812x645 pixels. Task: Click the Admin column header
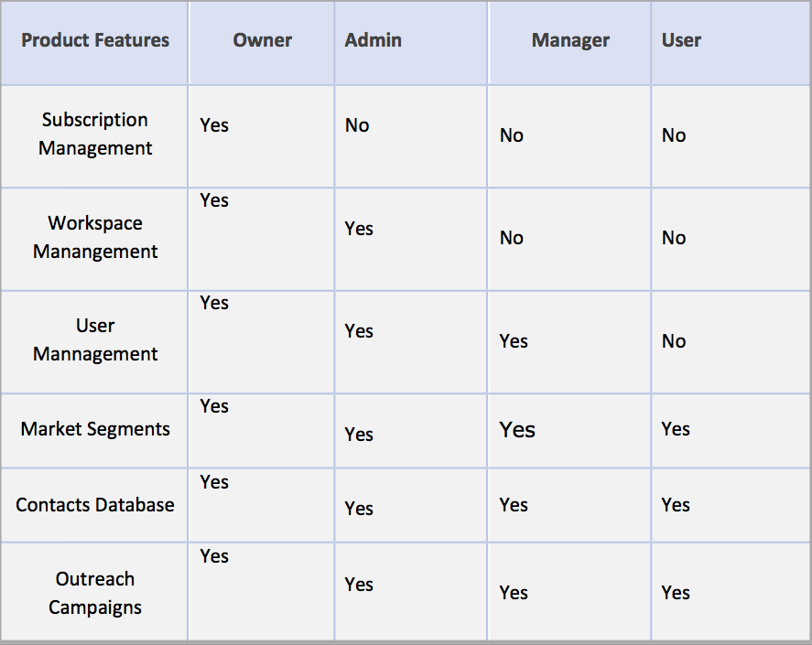(x=374, y=40)
